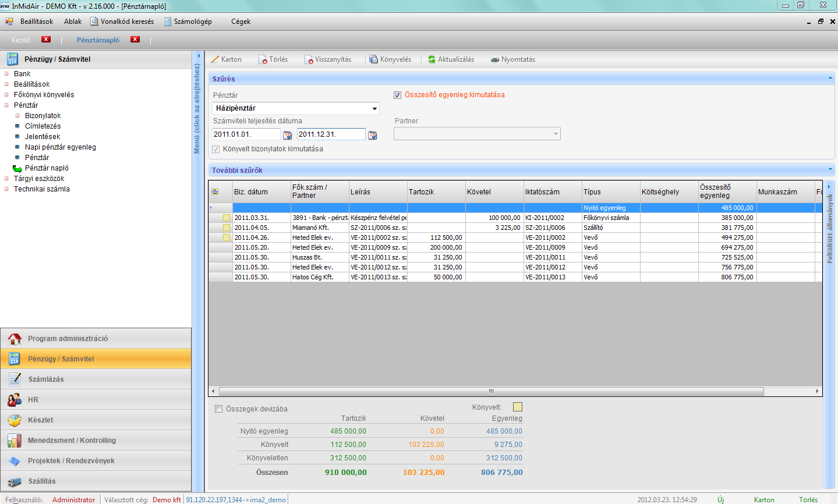Open the Házipénztár cash register dropdown
This screenshot has height=504, width=838.
point(374,108)
